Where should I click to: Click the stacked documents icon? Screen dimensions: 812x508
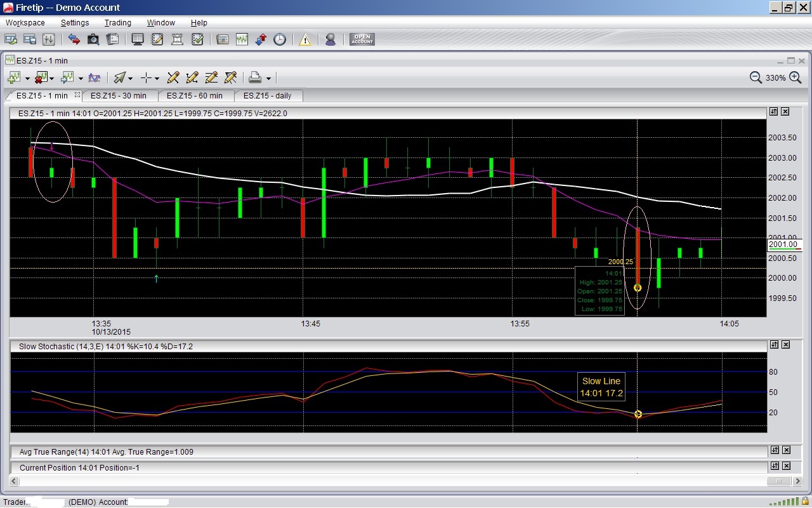(112, 39)
